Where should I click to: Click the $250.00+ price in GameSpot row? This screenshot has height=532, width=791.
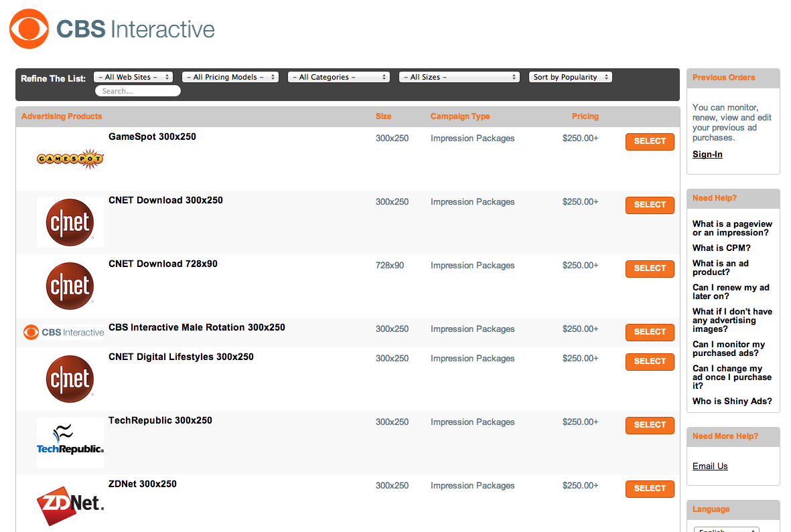pos(581,139)
